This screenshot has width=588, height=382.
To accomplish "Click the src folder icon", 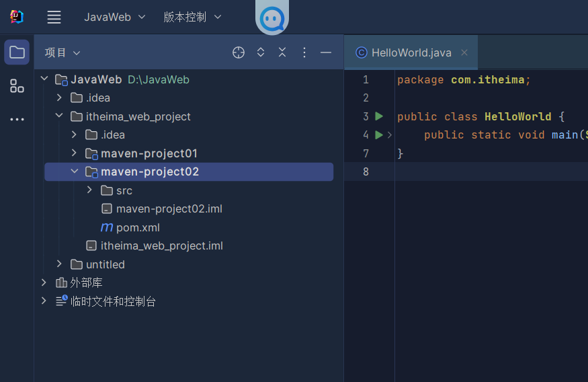I will [x=106, y=190].
